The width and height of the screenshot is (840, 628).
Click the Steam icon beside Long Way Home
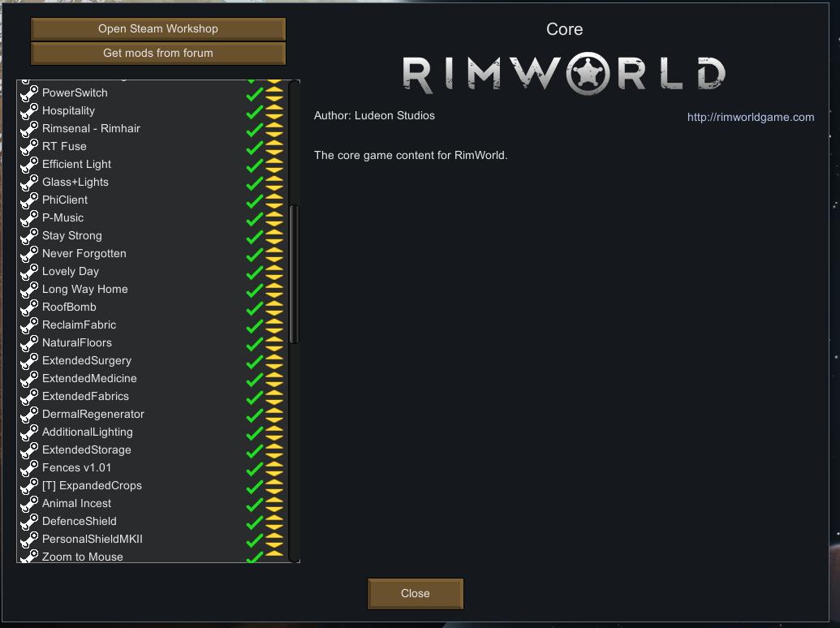(29, 290)
